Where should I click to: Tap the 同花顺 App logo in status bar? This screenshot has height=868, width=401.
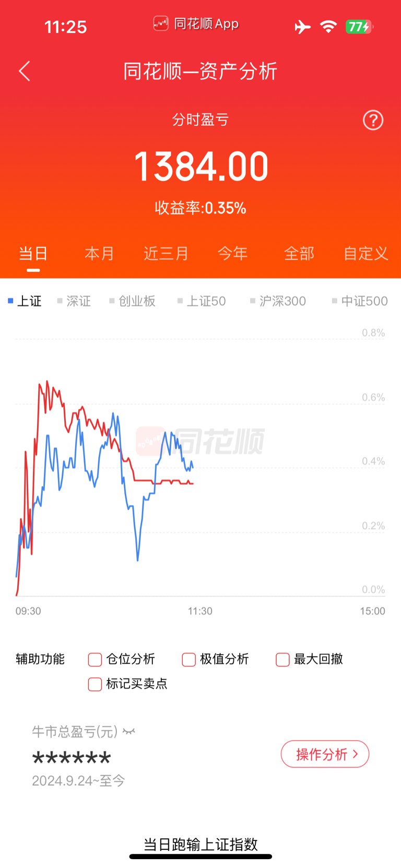pos(161,23)
